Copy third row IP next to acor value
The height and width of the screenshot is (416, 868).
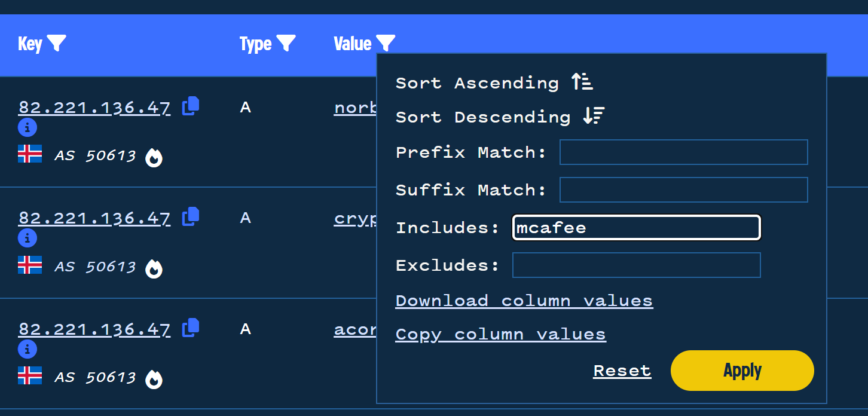(x=191, y=328)
